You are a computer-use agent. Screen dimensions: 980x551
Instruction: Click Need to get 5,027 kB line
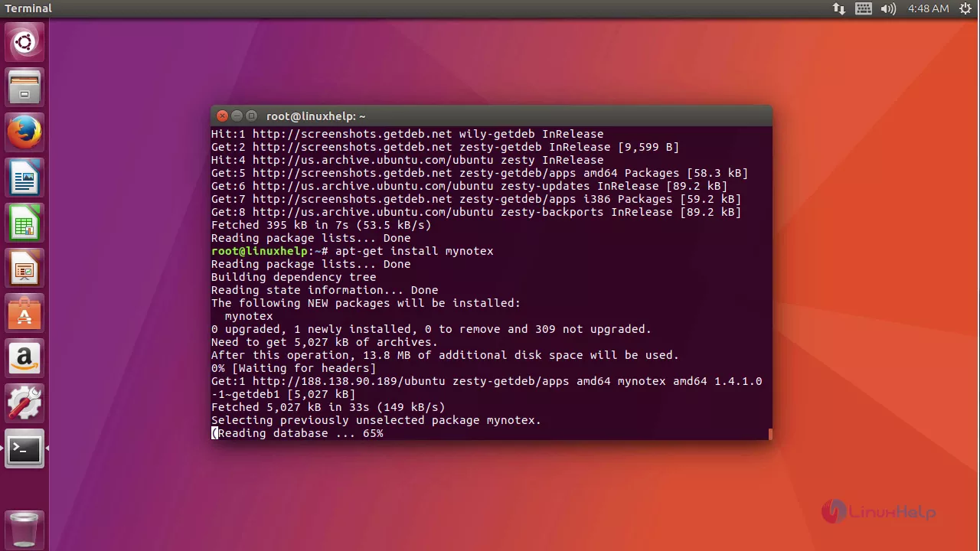click(x=325, y=342)
